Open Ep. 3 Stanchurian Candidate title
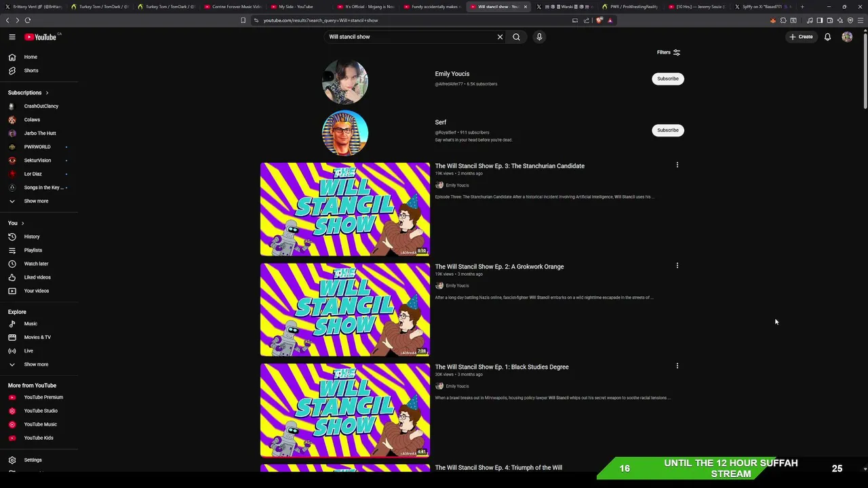The height and width of the screenshot is (488, 868). click(510, 166)
